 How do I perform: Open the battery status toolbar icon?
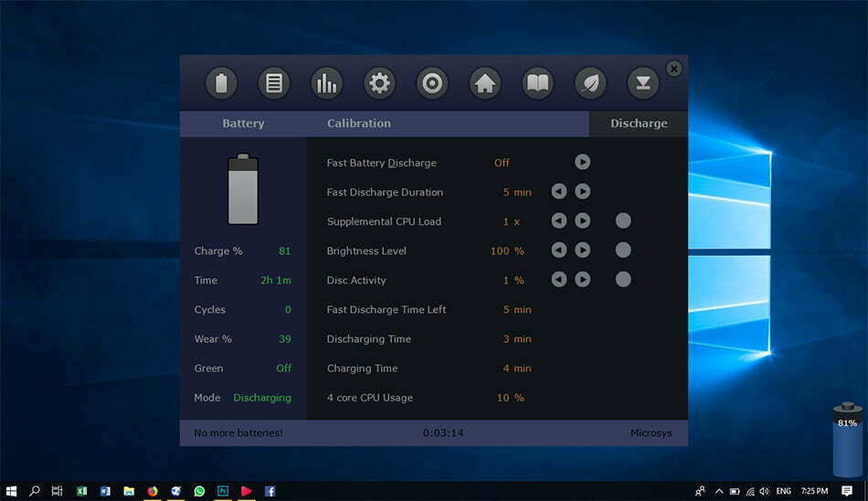221,84
